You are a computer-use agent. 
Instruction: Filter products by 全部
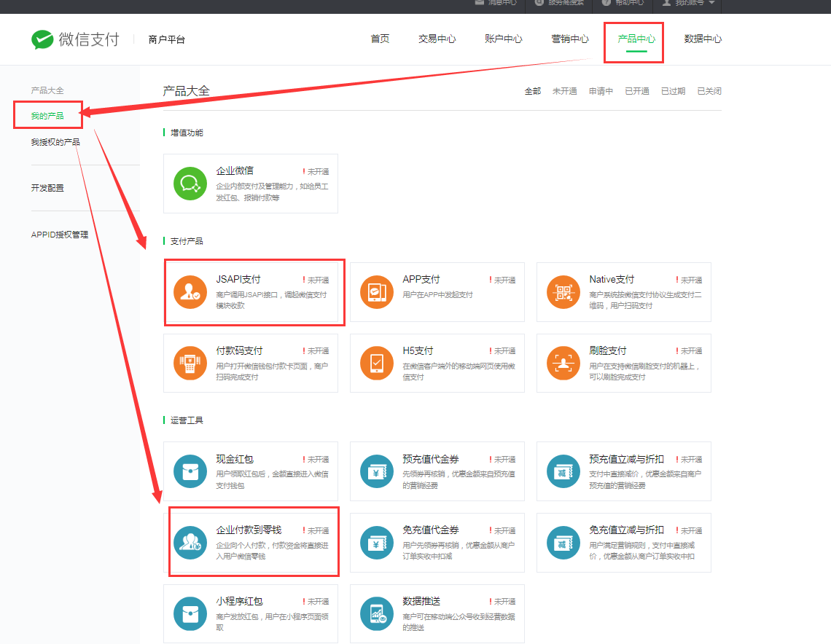[533, 91]
